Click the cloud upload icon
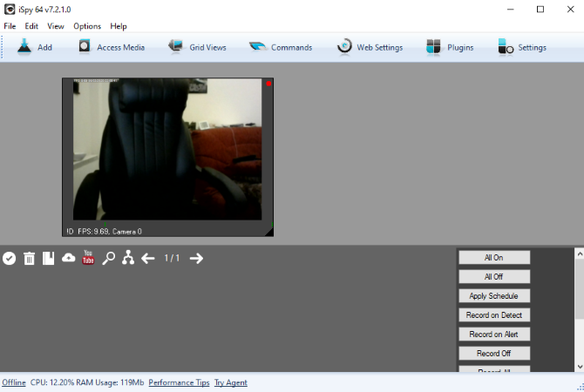The height and width of the screenshot is (392, 584). click(x=69, y=258)
